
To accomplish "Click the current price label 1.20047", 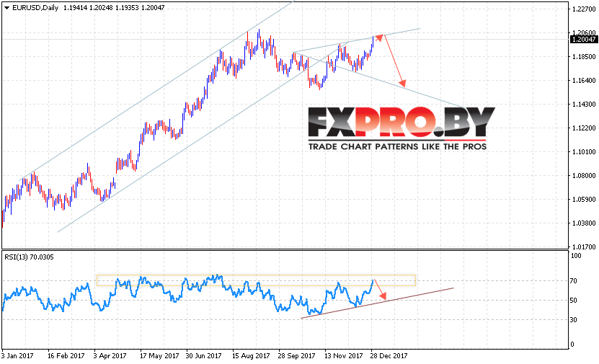I will 584,40.
